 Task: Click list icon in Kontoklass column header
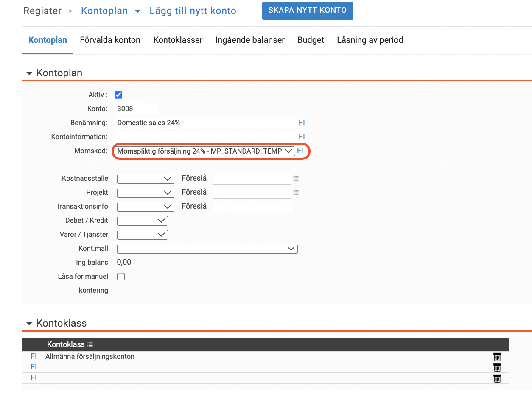[x=90, y=345]
